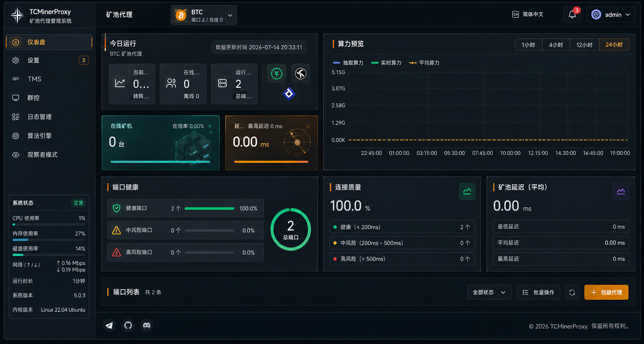Screen dimensions: 644x344
Task: Click the connection quality chart icon
Action: point(467,191)
